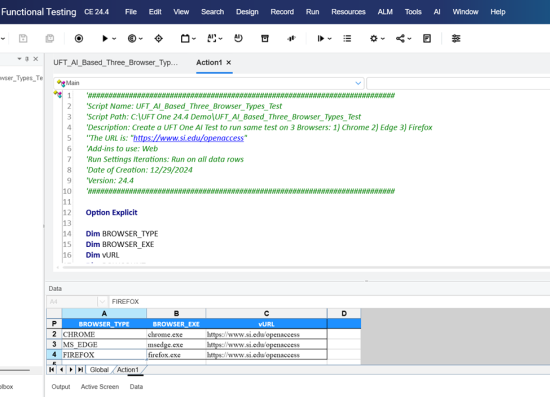This screenshot has width=550, height=397.
Task: Close the left solution panel
Action: [35, 59]
